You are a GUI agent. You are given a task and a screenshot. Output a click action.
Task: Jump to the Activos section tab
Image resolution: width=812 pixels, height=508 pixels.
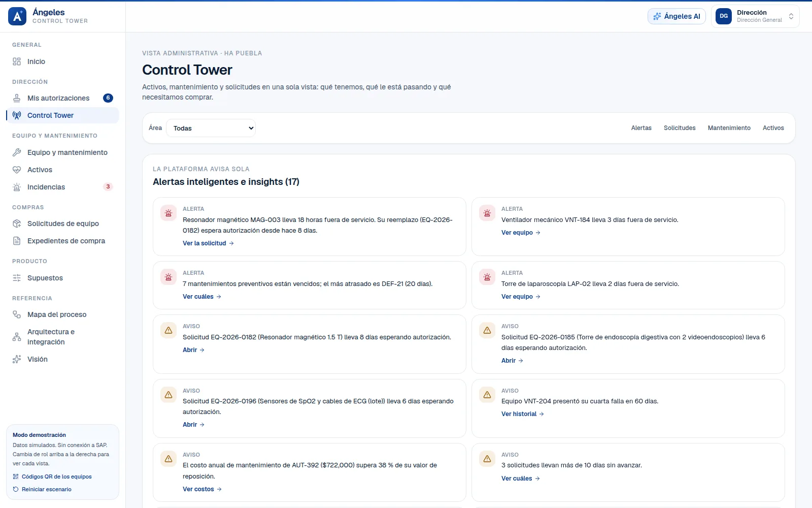[773, 128]
